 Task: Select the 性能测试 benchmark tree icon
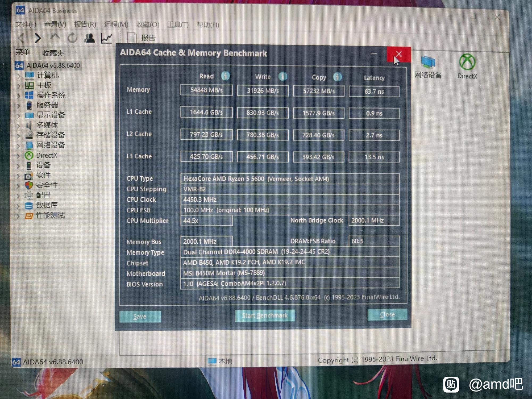[x=28, y=216]
